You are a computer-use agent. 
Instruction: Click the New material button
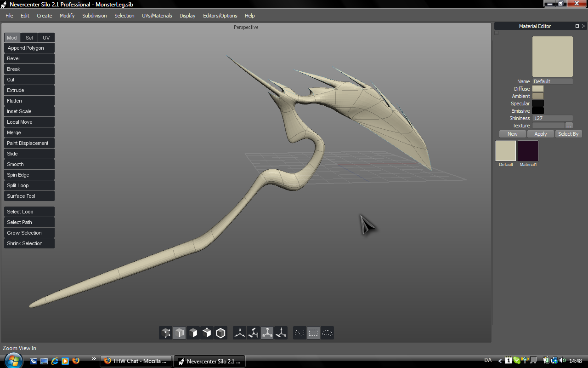pyautogui.click(x=513, y=134)
